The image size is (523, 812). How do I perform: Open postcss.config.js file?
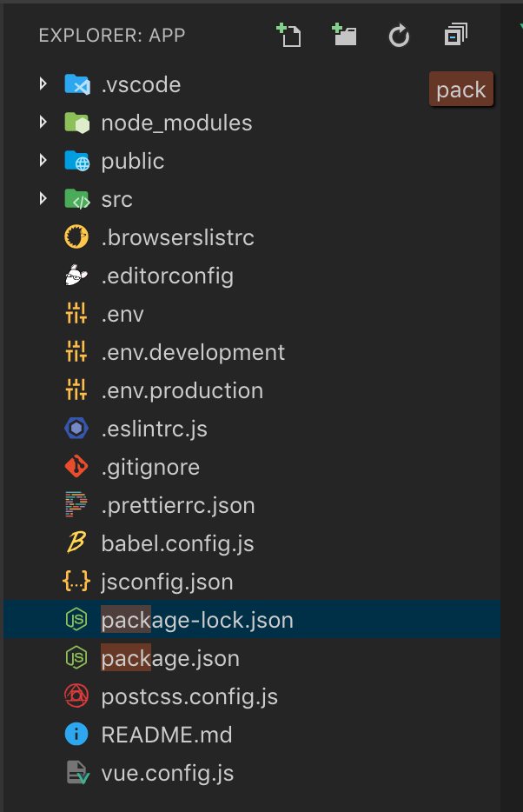(x=189, y=696)
